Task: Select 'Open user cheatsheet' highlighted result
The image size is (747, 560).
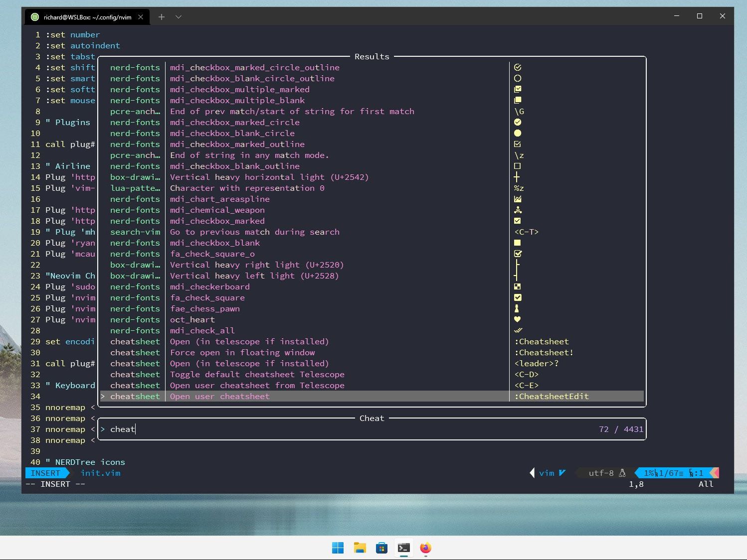Action: (219, 397)
